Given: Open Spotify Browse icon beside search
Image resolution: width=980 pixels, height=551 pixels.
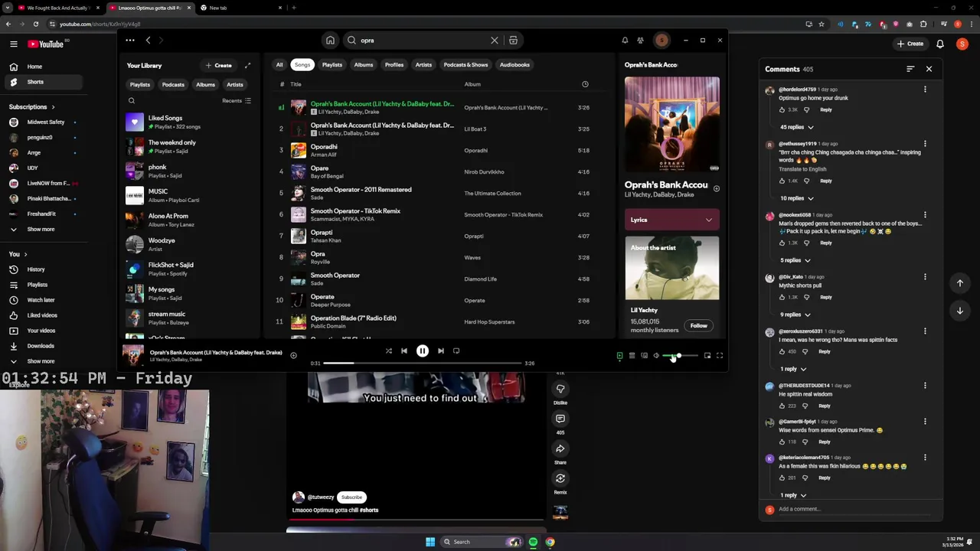Looking at the screenshot, I should [513, 41].
